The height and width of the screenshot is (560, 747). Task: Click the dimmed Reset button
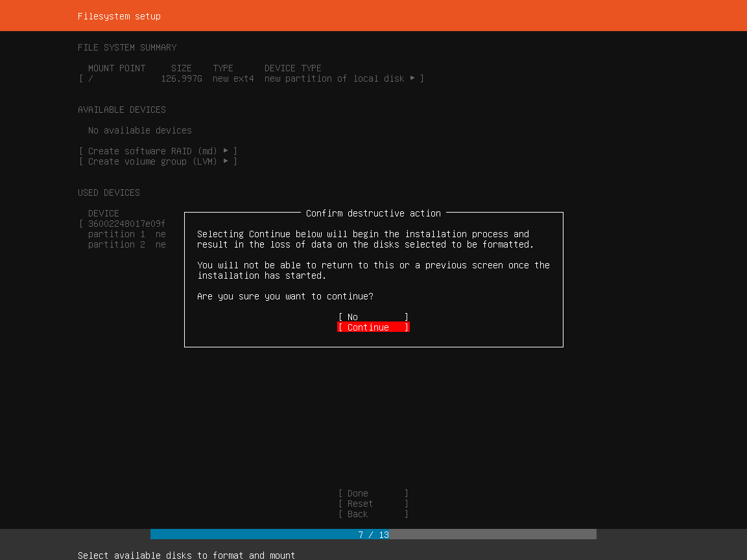[373, 504]
